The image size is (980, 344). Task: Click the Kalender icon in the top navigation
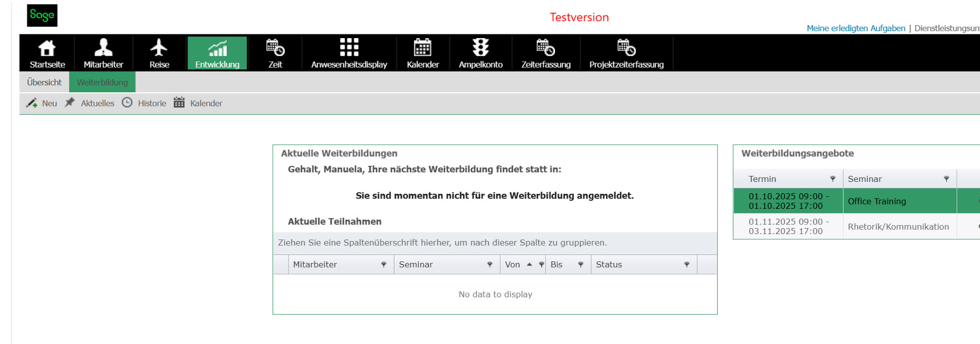coord(422,48)
